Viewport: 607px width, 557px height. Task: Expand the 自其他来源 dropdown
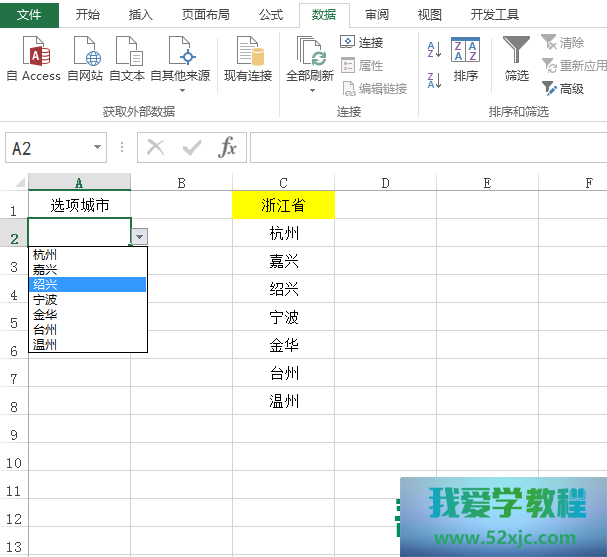tap(180, 90)
